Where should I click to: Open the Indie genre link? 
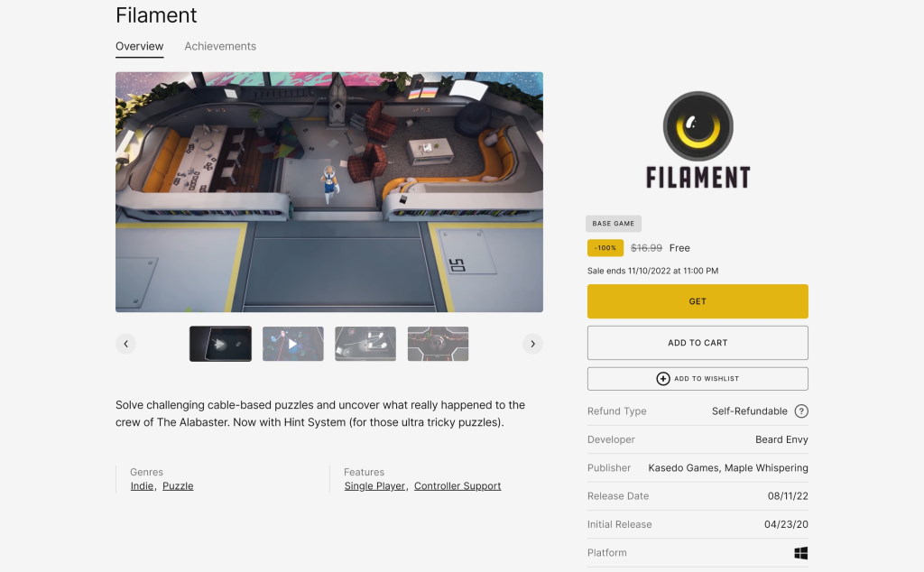tap(142, 486)
